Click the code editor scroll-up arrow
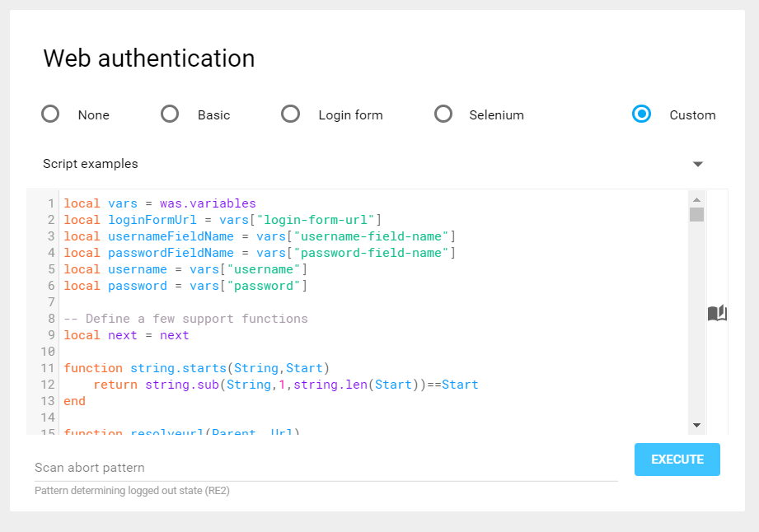The width and height of the screenshot is (759, 532). click(x=696, y=199)
